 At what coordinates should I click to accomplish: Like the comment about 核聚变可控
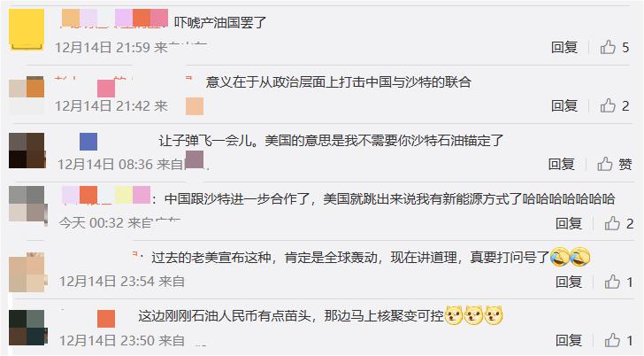(x=612, y=340)
